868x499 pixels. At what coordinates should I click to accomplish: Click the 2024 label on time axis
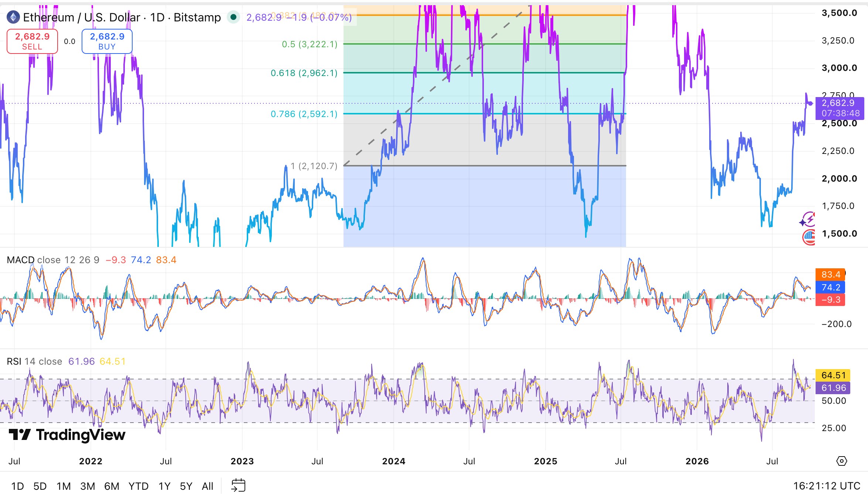(394, 461)
